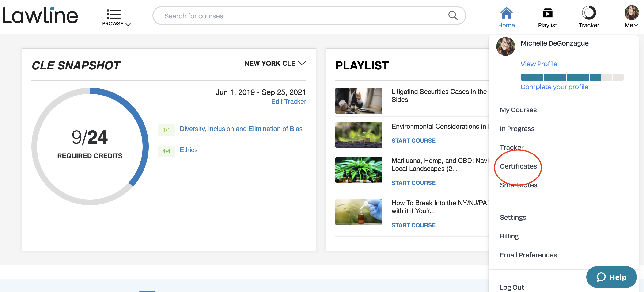Open Email Preferences from the menu
The image size is (644, 292).
tap(528, 255)
